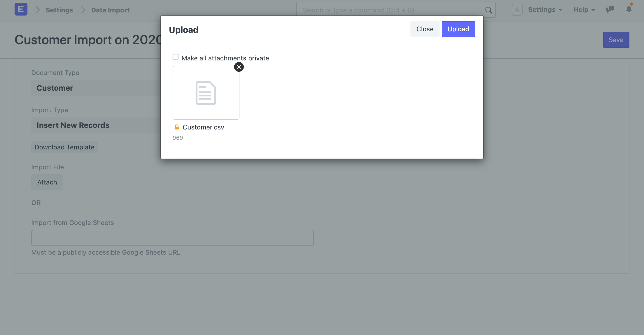This screenshot has height=335, width=644.
Task: Click Download Template
Action: pyautogui.click(x=64, y=147)
